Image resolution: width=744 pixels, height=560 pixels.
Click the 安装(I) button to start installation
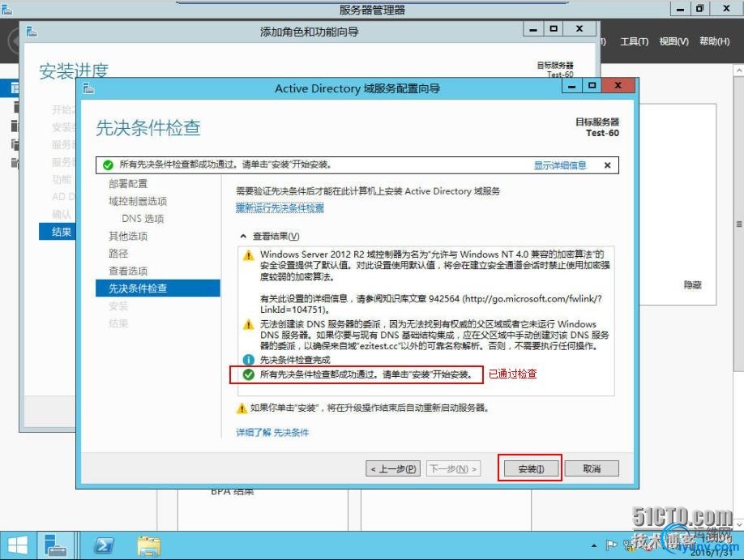tap(531, 468)
